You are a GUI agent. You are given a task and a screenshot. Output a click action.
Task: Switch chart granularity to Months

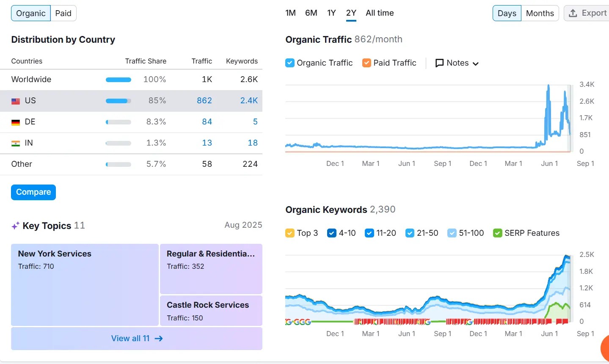pos(540,13)
